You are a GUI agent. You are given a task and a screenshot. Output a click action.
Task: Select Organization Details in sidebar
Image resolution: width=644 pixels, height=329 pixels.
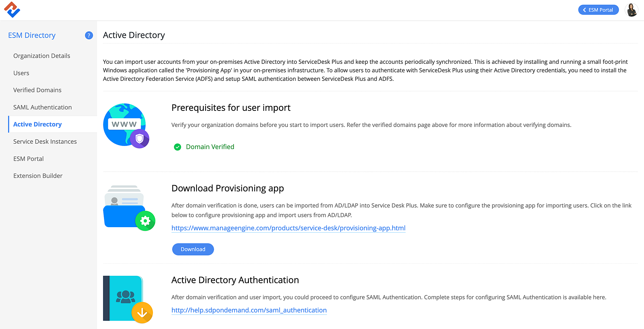[42, 56]
